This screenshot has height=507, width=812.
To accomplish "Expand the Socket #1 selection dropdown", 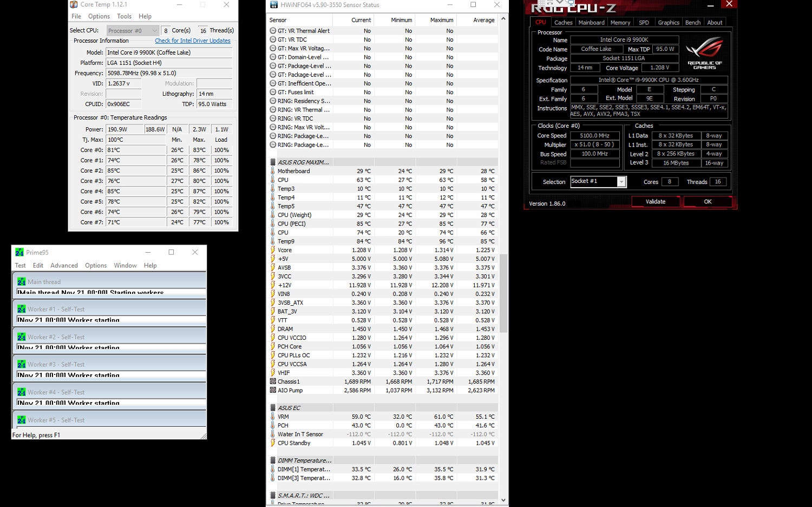I will (x=621, y=182).
